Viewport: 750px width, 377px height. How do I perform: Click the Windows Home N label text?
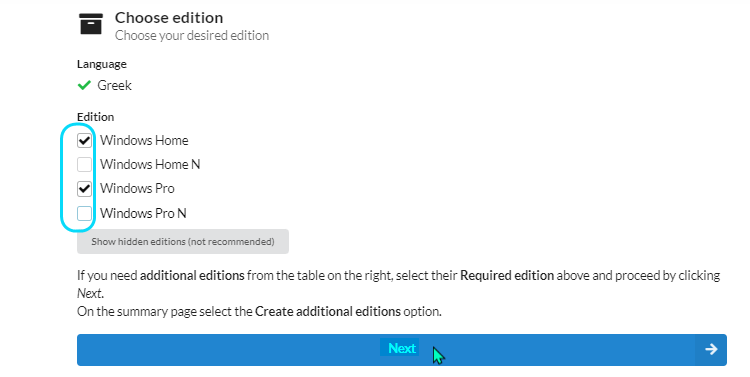(x=150, y=164)
